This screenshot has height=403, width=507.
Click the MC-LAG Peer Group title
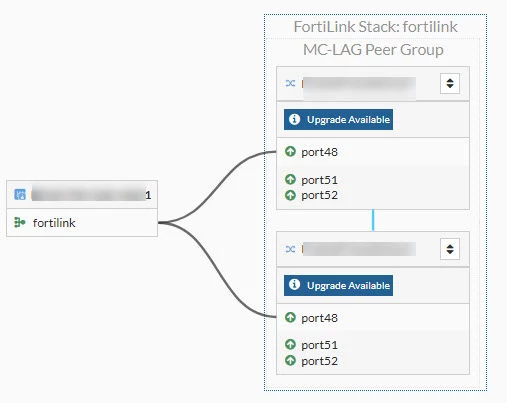point(373,50)
